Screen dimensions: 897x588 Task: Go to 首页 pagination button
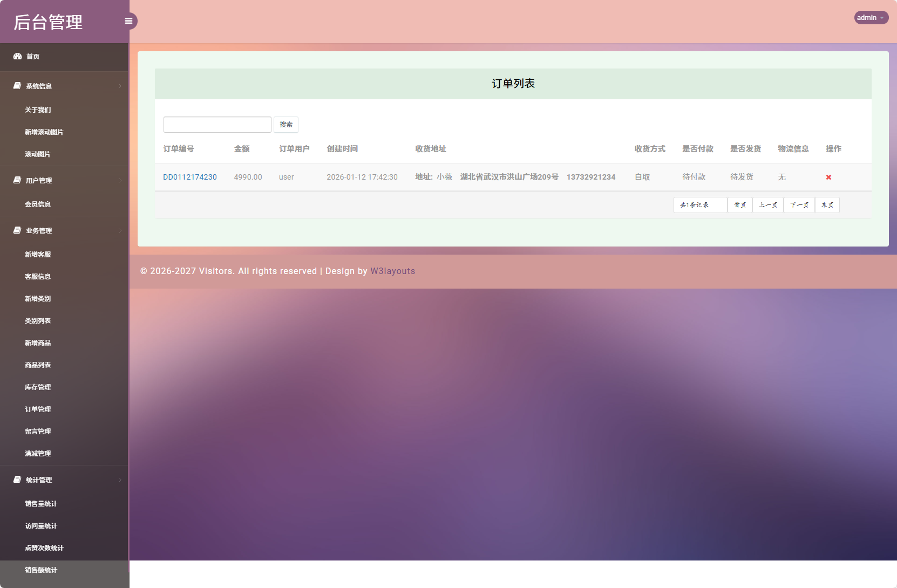740,205
